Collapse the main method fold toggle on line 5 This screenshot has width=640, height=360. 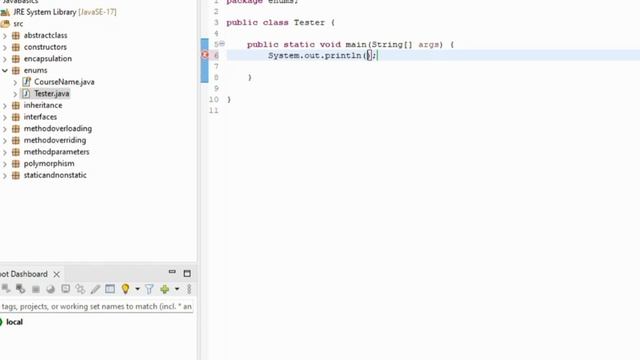point(222,44)
